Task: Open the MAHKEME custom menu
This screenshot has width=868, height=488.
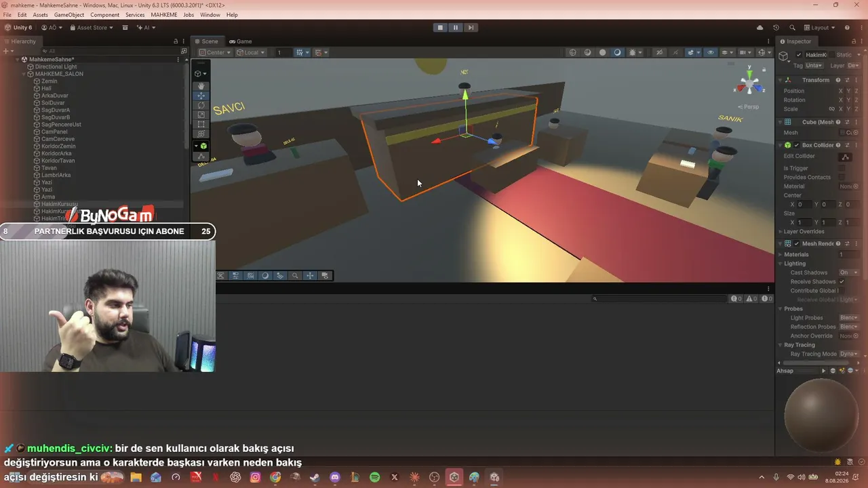Action: 164,14
